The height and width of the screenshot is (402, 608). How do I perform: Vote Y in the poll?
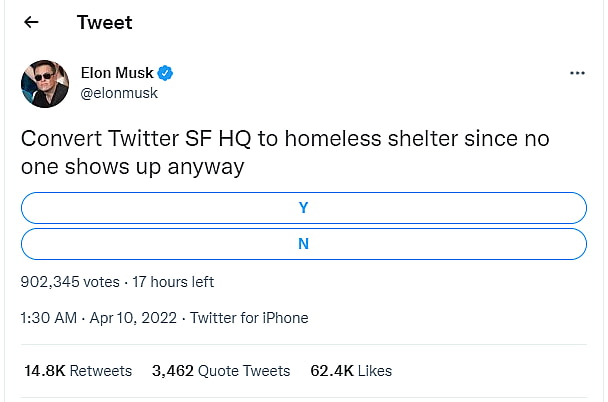(x=303, y=208)
